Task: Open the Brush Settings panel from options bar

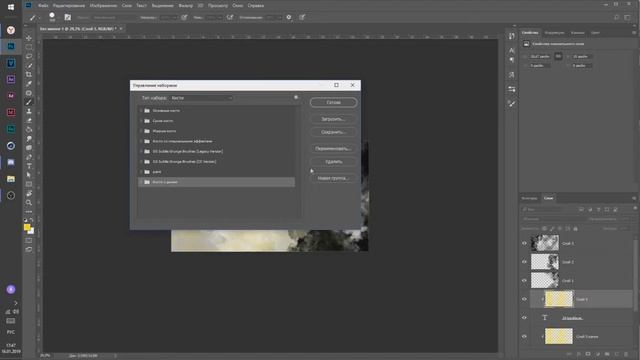Action: 68,17
